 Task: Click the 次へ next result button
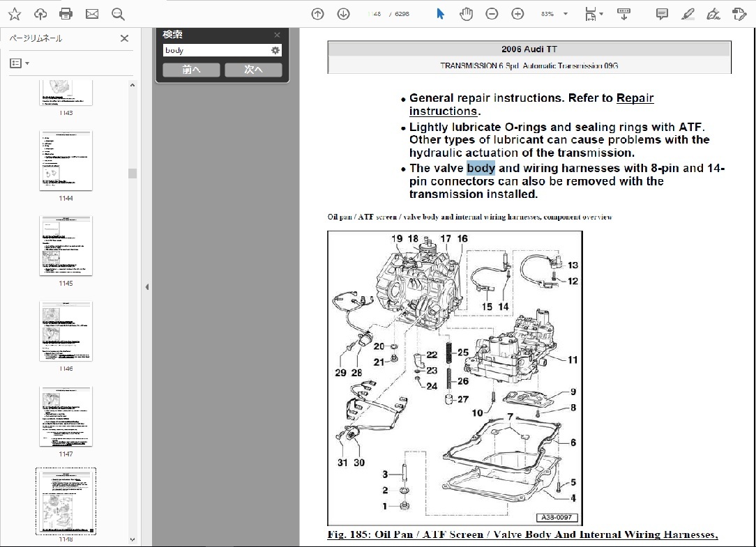tap(253, 70)
